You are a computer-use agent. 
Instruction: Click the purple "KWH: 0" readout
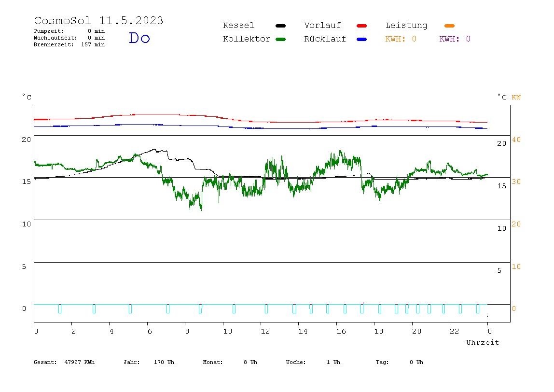(x=455, y=39)
